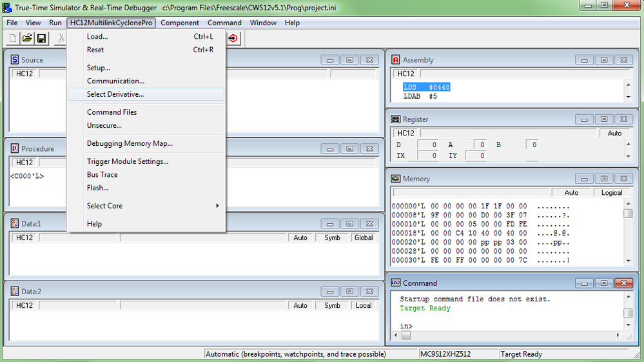Image resolution: width=644 pixels, height=362 pixels.
Task: Click Assembly window scroll down arrow
Action: 629,97
